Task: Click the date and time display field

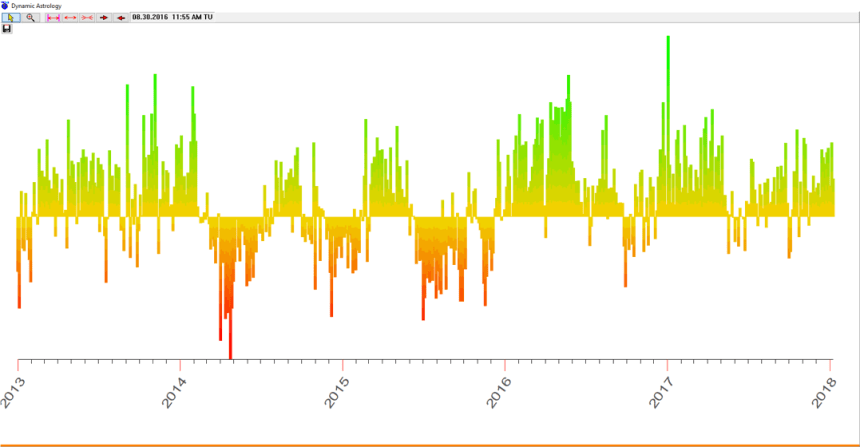Action: coord(172,17)
